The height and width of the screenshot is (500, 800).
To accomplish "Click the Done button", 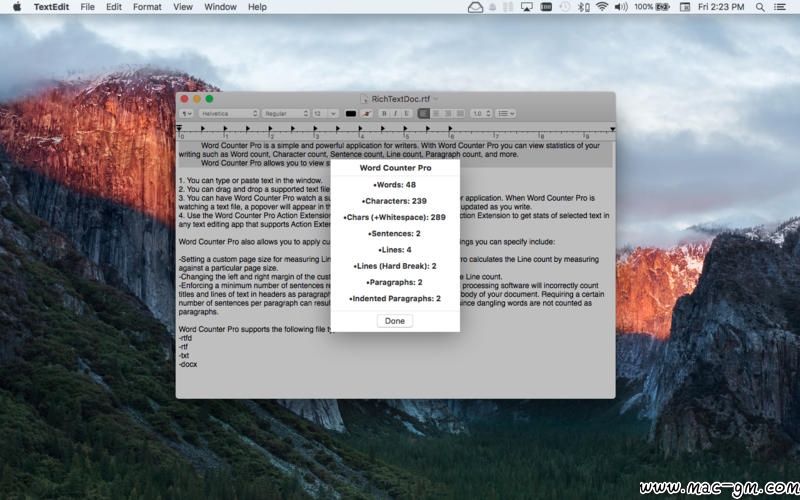I will (x=395, y=320).
